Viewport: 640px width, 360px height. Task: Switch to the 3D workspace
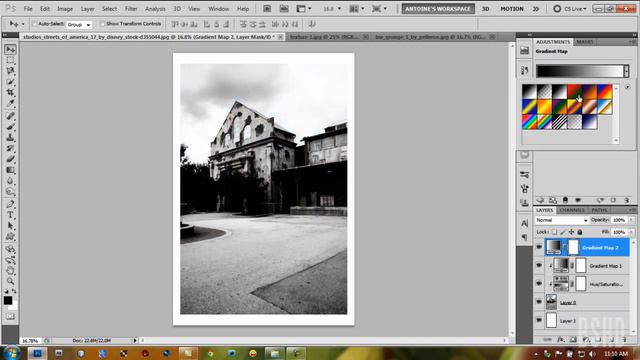coord(485,9)
